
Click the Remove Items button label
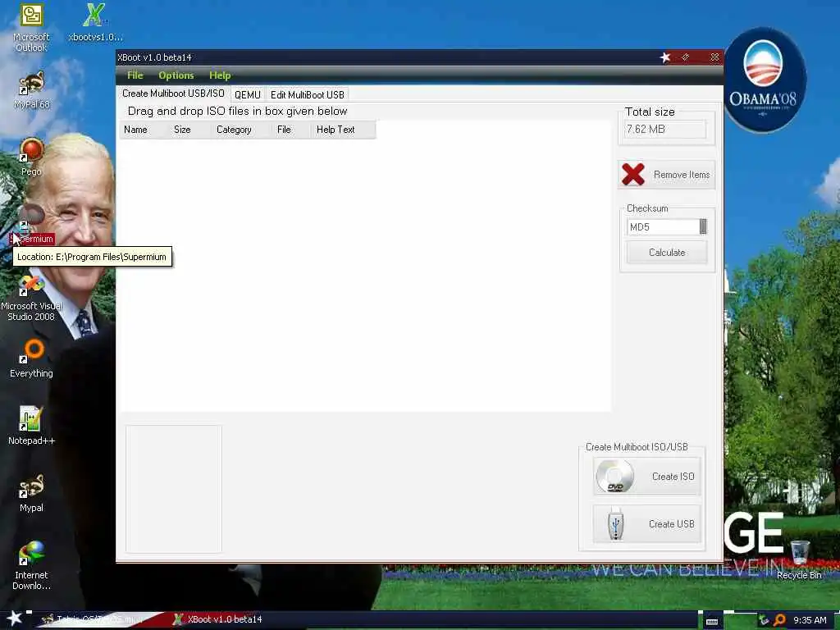(682, 175)
